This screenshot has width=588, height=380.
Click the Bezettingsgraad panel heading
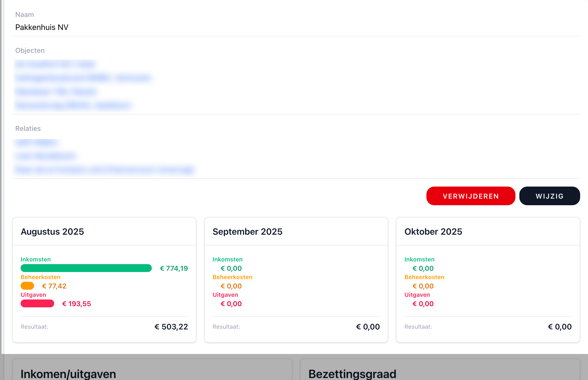[352, 374]
